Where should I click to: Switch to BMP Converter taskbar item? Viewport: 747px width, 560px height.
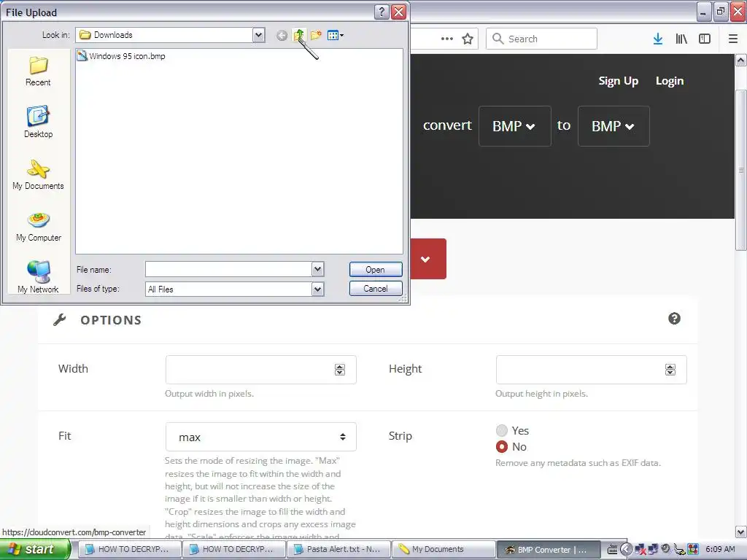click(x=548, y=550)
